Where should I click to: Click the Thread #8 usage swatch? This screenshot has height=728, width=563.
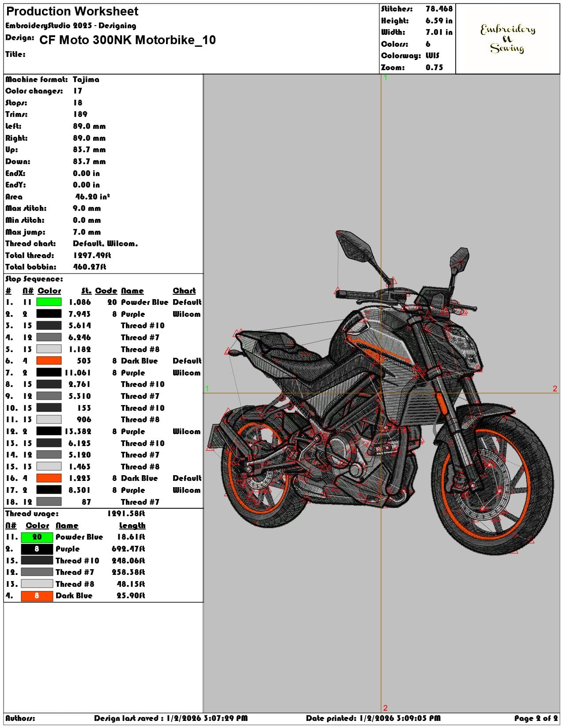tap(37, 584)
